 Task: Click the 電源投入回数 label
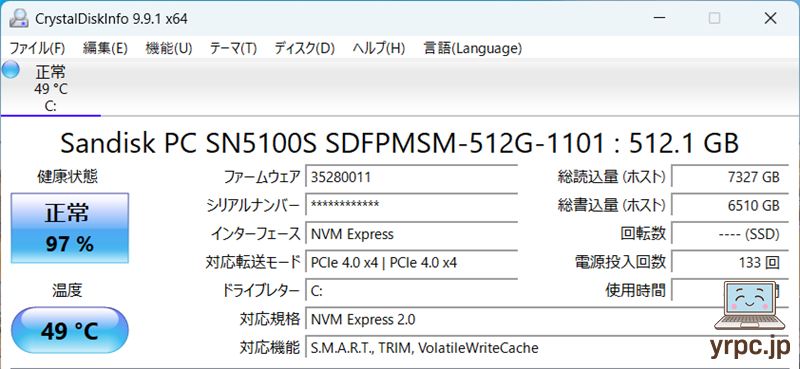[x=620, y=263]
